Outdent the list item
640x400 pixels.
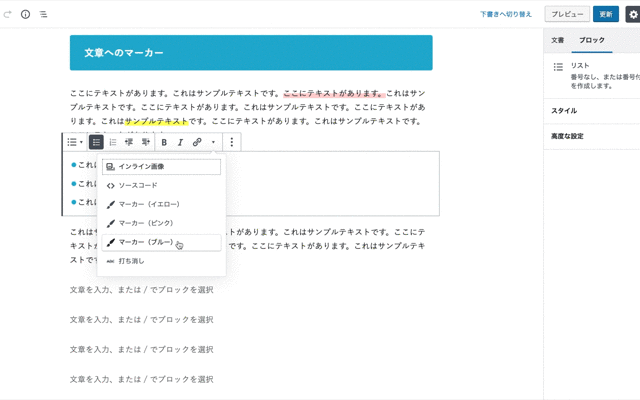click(x=129, y=142)
